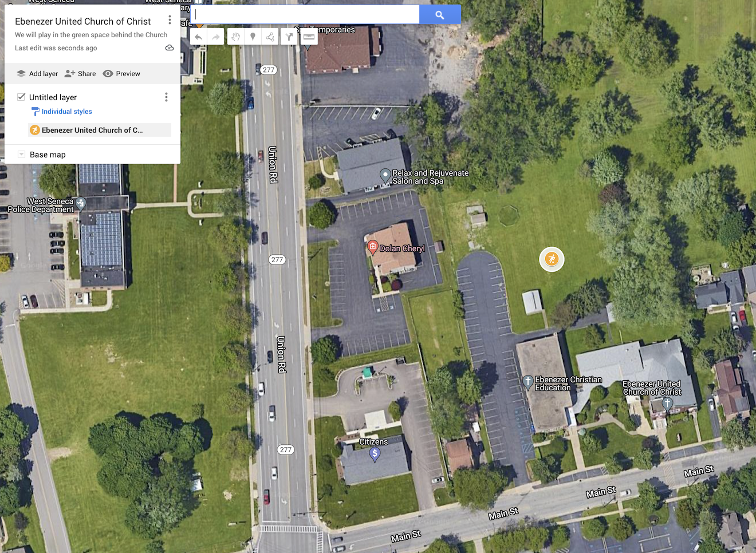Click the map search input field
Viewport: 756px width, 553px height.
pyautogui.click(x=305, y=14)
